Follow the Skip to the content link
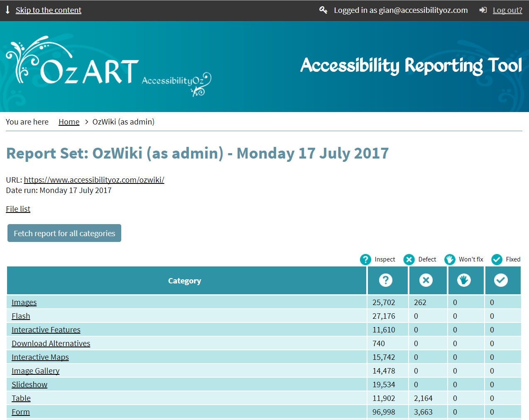529x420 pixels. click(x=49, y=10)
